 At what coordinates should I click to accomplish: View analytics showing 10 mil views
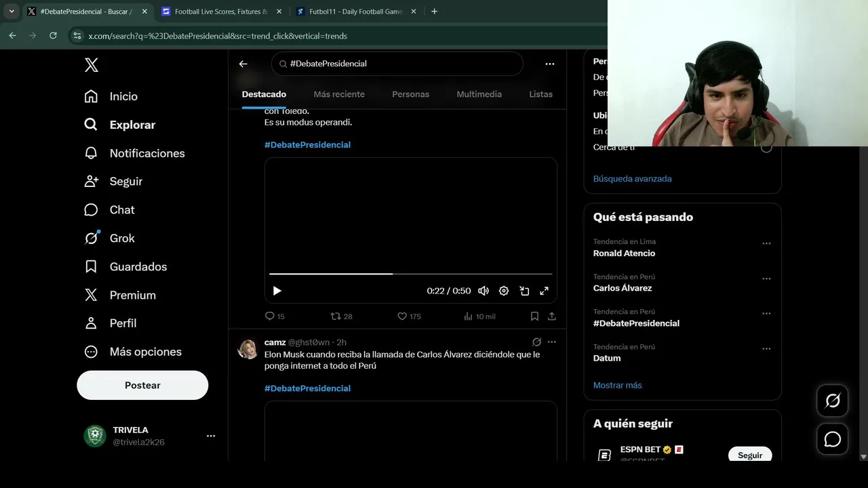(479, 317)
